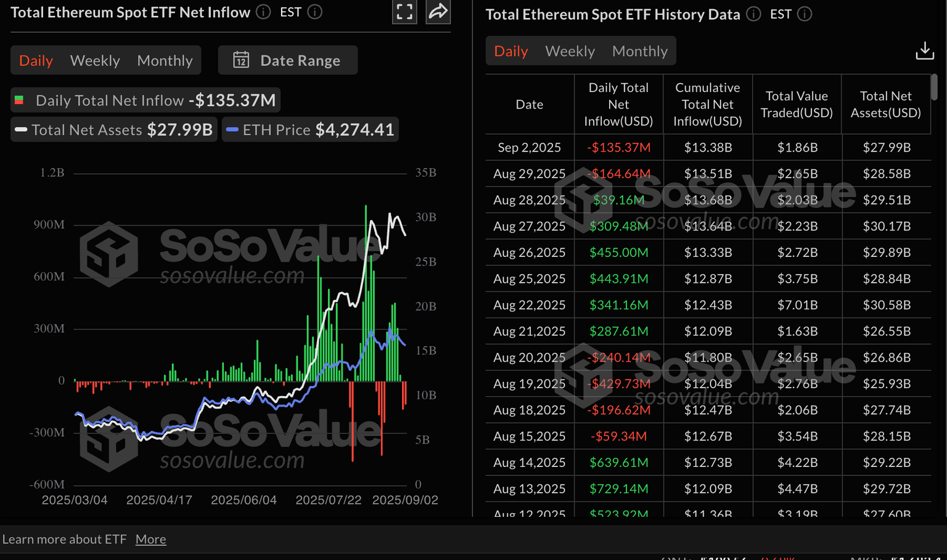
Task: Click the download history data icon
Action: tap(924, 51)
